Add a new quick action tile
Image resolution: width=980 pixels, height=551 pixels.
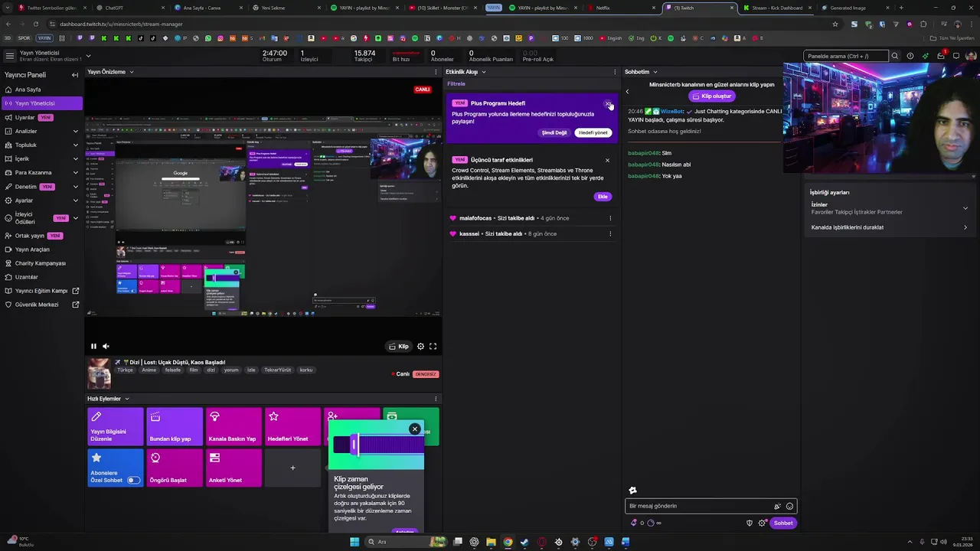(292, 468)
